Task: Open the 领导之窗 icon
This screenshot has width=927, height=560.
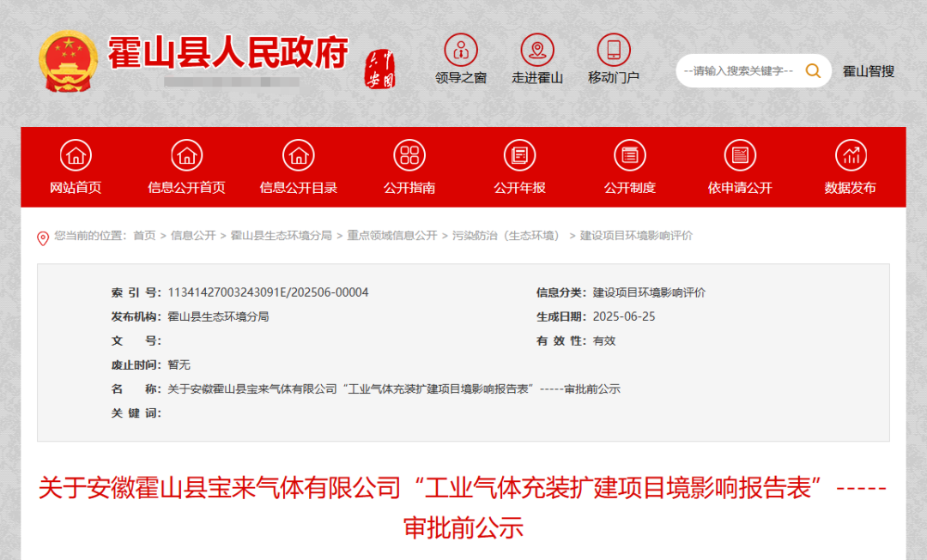Action: 461,50
